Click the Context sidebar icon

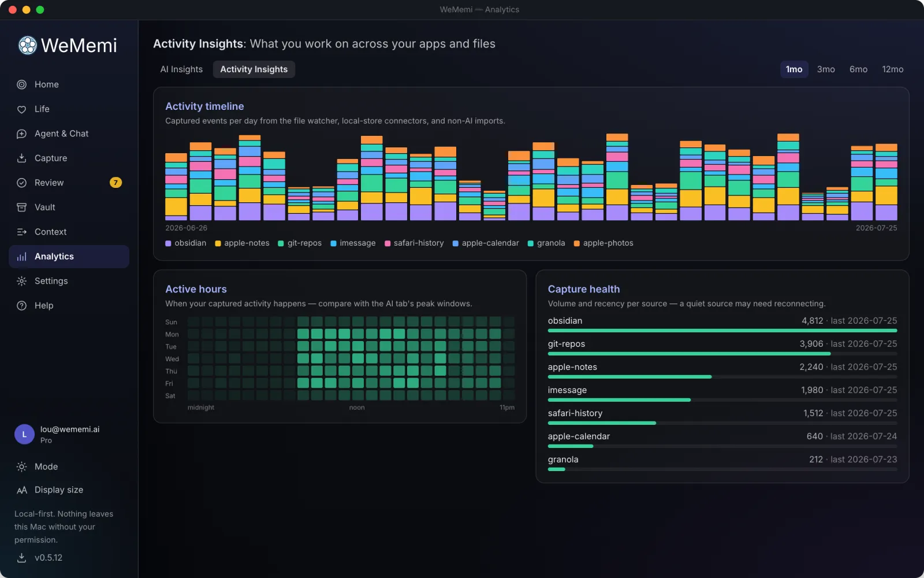point(21,232)
